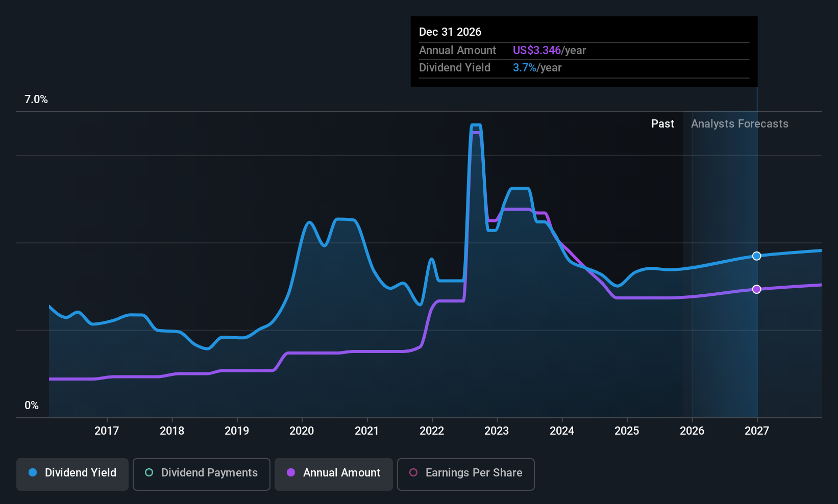This screenshot has width=838, height=504.
Task: Select the blue marker on the Dividend Yield line
Action: point(756,256)
